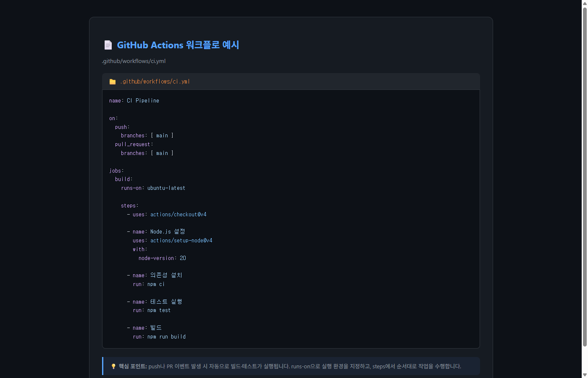Expand the jobs section in the YAML
This screenshot has height=378, width=588.
(116, 171)
